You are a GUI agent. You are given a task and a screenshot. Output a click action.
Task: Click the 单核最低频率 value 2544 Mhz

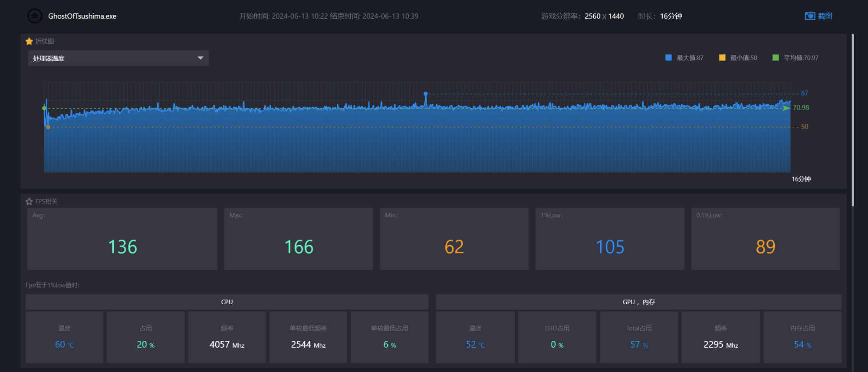308,345
